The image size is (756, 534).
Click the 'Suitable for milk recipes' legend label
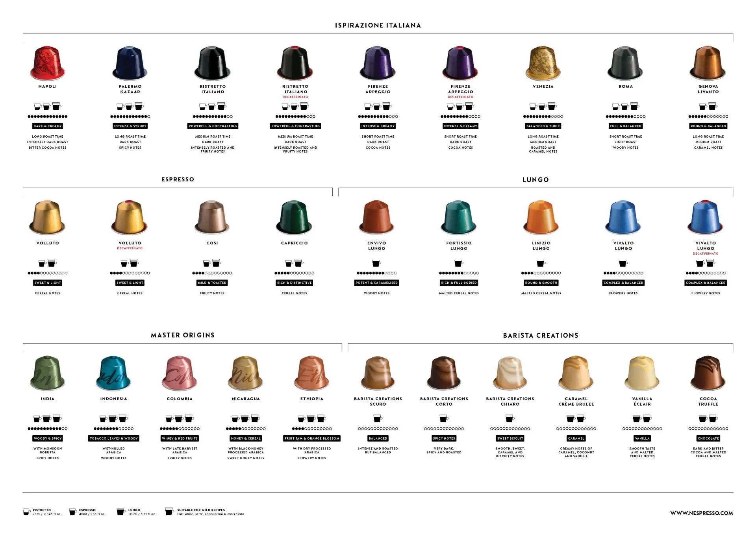pyautogui.click(x=201, y=510)
